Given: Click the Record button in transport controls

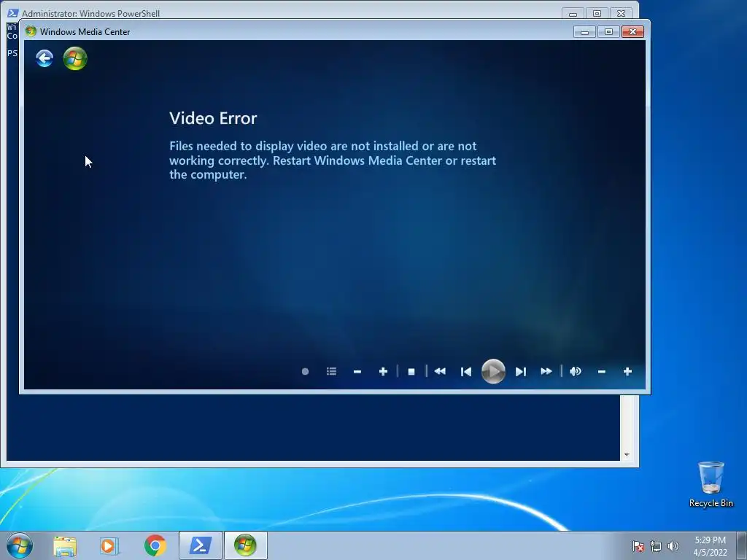Looking at the screenshot, I should pyautogui.click(x=306, y=371).
